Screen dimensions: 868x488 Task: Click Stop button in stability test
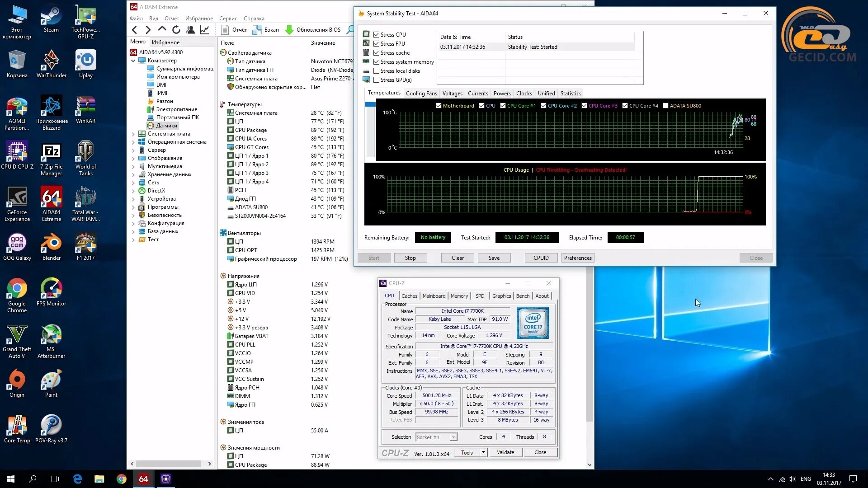[x=410, y=258]
